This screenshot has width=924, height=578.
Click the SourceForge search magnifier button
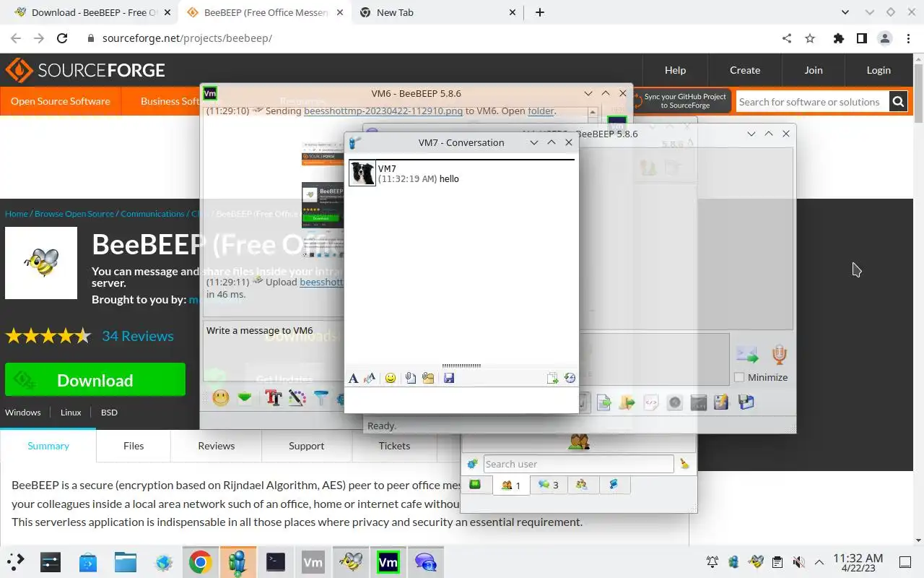click(898, 102)
